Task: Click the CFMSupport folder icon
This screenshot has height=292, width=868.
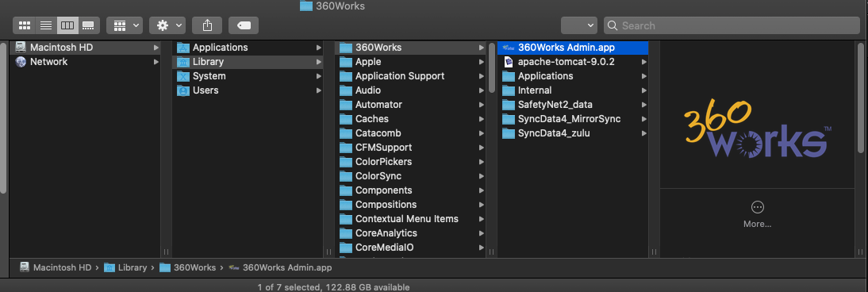Action: coord(346,148)
